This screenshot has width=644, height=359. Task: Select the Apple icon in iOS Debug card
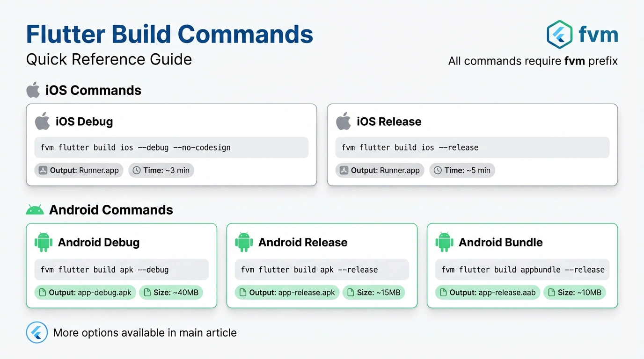click(x=42, y=121)
